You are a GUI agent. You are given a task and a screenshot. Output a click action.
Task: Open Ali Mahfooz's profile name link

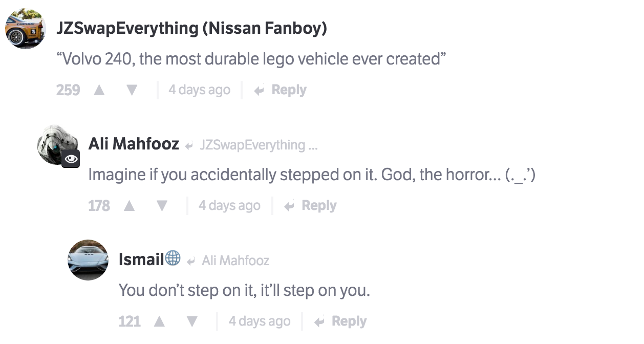tap(134, 144)
